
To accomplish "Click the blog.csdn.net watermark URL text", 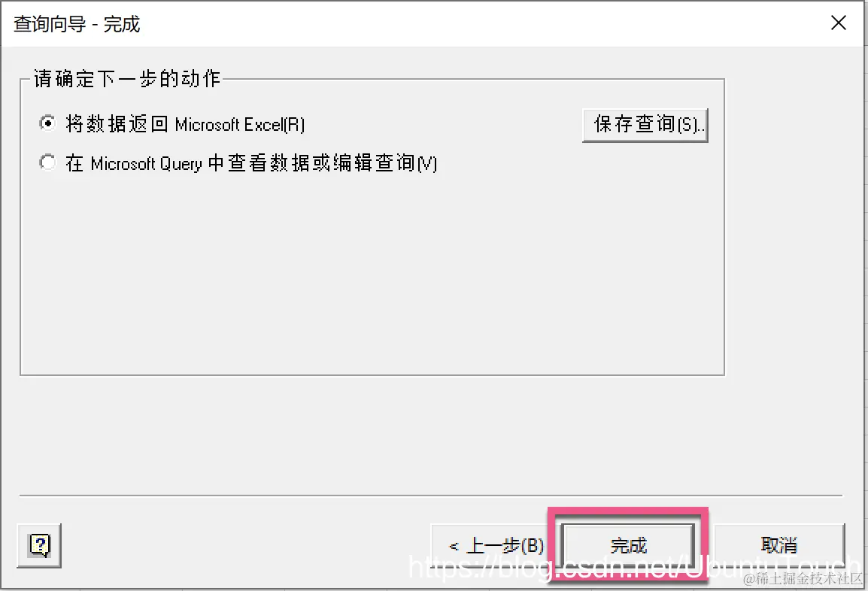I will point(634,566).
